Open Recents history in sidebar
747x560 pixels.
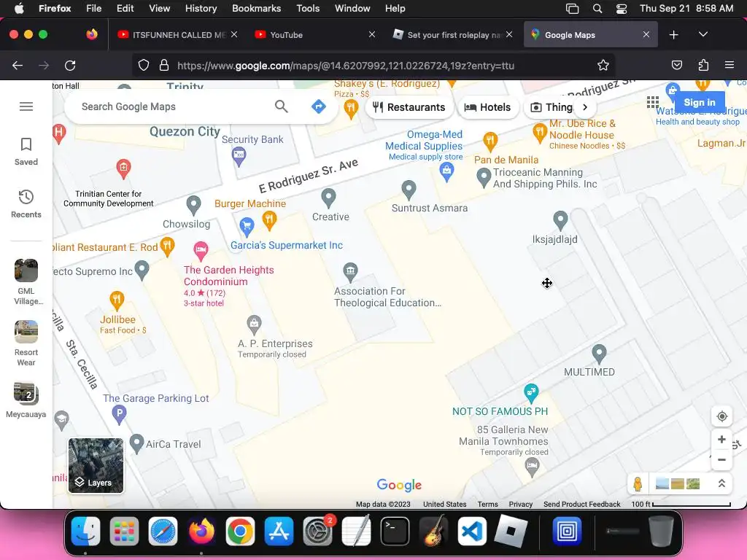pyautogui.click(x=26, y=204)
